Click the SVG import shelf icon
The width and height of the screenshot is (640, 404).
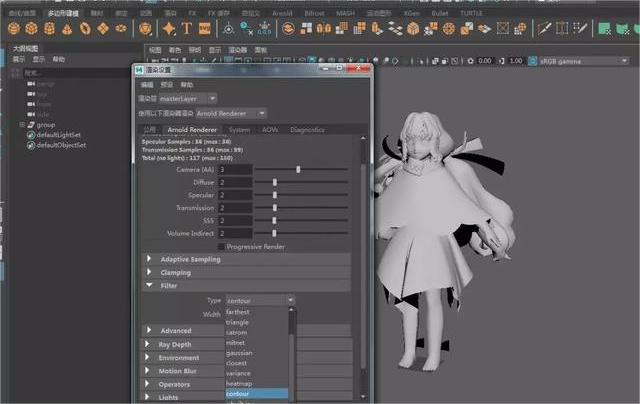(204, 29)
